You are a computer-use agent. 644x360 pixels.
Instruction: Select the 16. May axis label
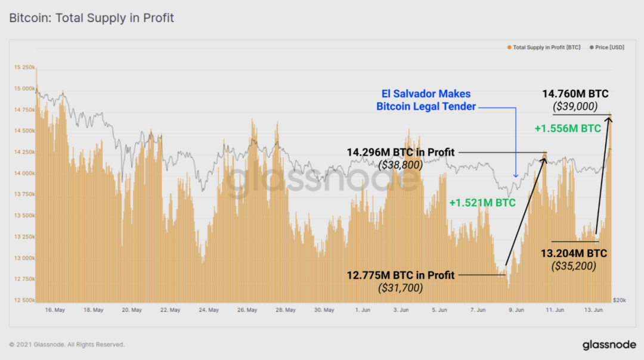(x=54, y=310)
